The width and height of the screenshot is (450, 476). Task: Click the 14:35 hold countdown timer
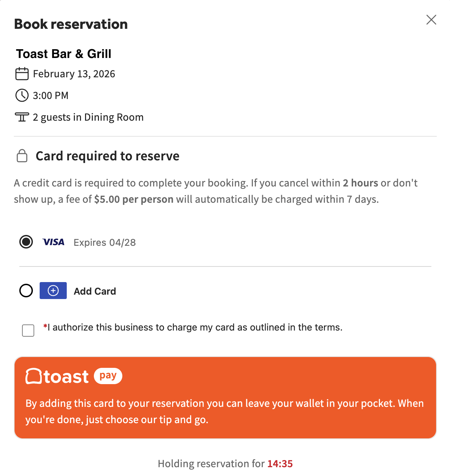click(x=280, y=463)
